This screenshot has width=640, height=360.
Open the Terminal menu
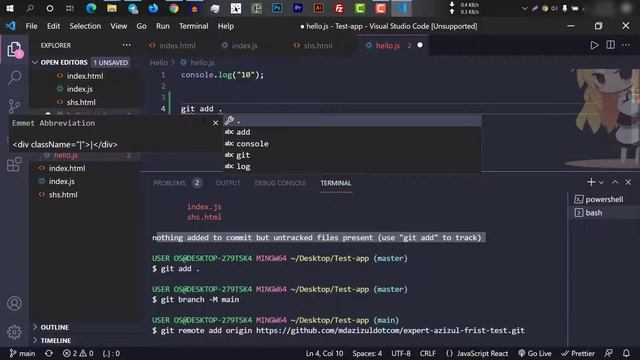193,26
